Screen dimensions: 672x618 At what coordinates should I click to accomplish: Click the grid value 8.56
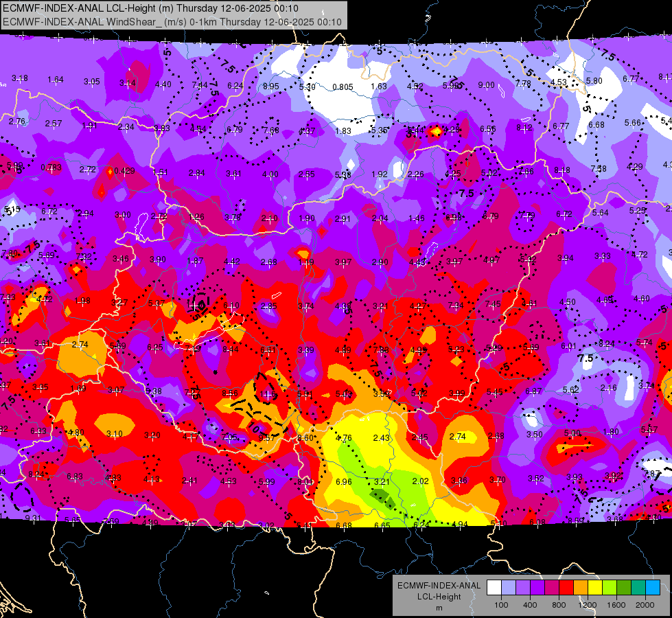pos(230,393)
